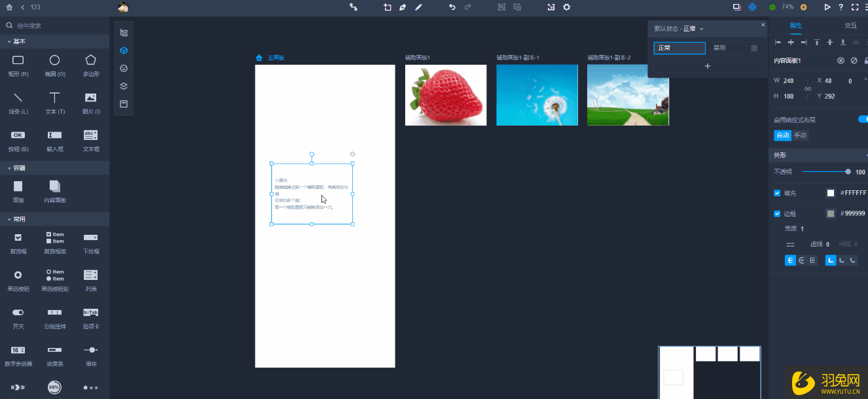Uncheck the Border (边框) checkbox

pos(777,214)
